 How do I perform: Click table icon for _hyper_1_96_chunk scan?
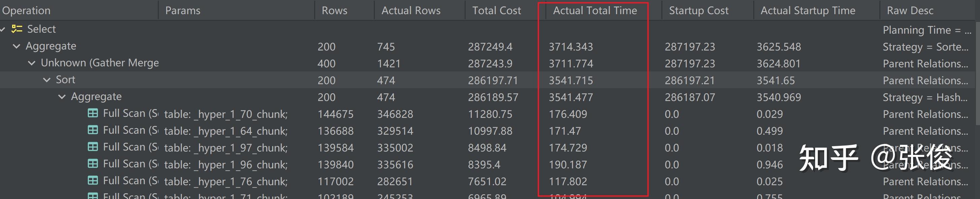coord(93,163)
